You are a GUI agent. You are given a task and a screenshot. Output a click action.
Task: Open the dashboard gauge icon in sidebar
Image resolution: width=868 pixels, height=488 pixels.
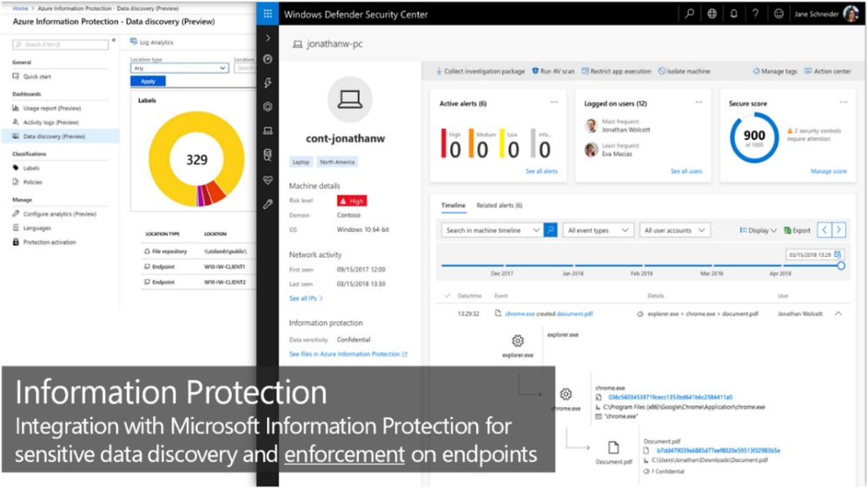click(268, 59)
